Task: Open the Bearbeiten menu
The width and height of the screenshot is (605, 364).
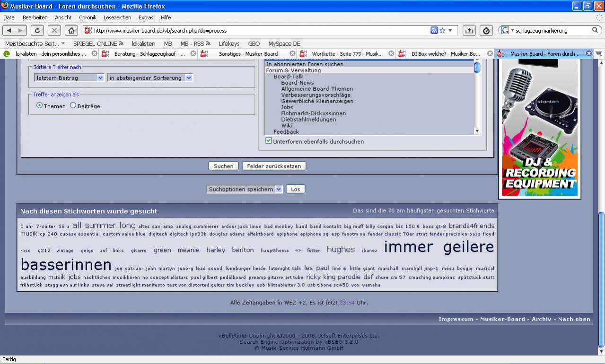Action: 35,17
